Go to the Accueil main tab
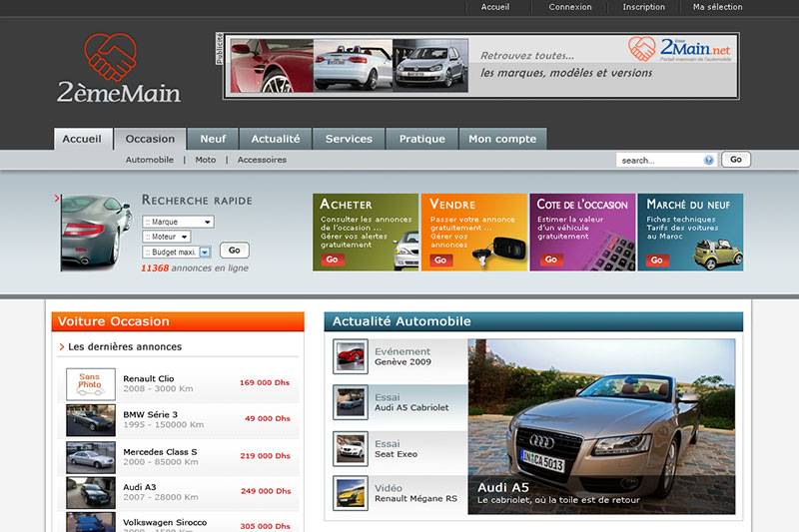 point(83,139)
